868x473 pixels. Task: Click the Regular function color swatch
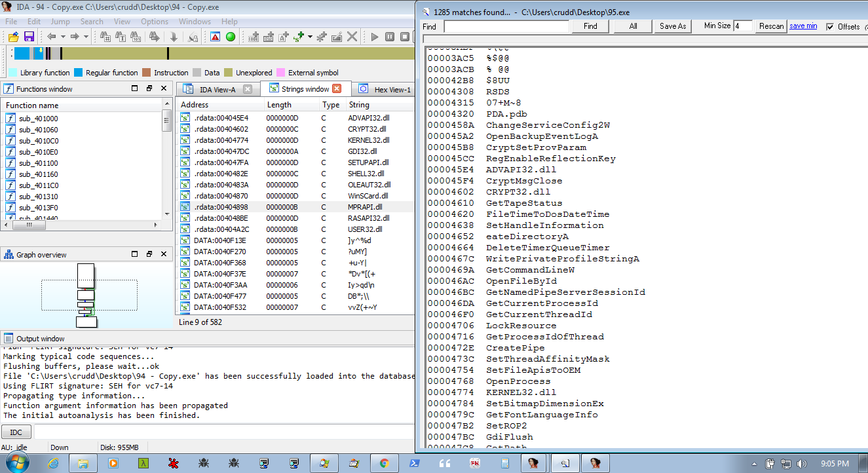(79, 73)
